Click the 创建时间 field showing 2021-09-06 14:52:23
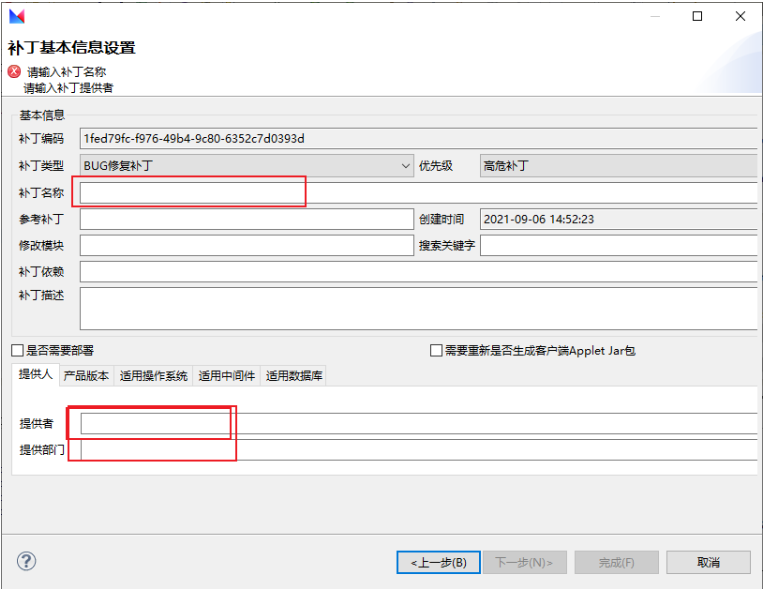This screenshot has width=763, height=589. click(618, 219)
